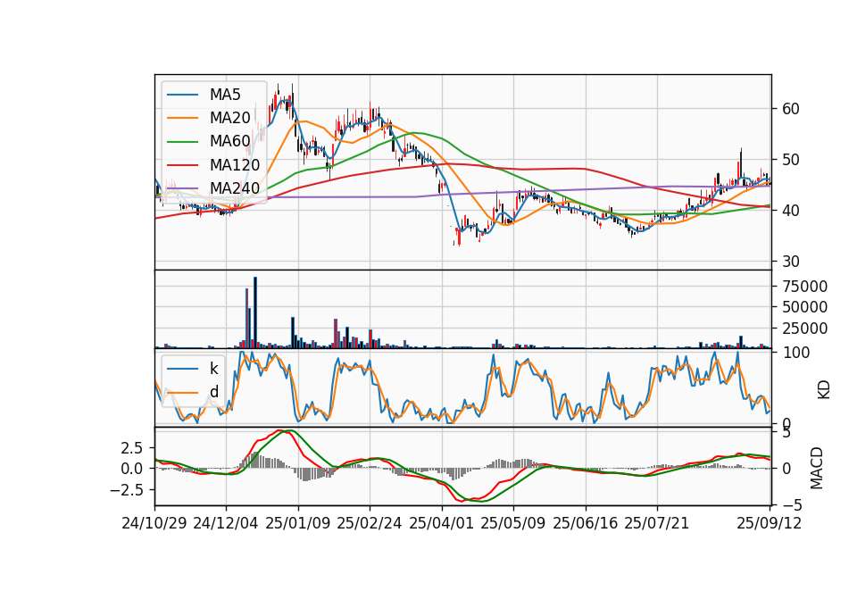
Task: Click the price axis value 50
Action: (x=791, y=160)
